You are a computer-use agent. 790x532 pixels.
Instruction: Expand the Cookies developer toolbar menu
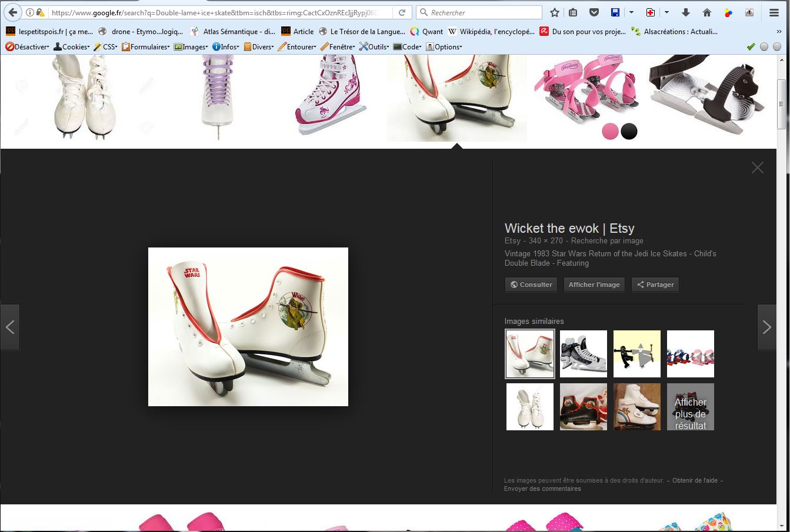(x=72, y=46)
